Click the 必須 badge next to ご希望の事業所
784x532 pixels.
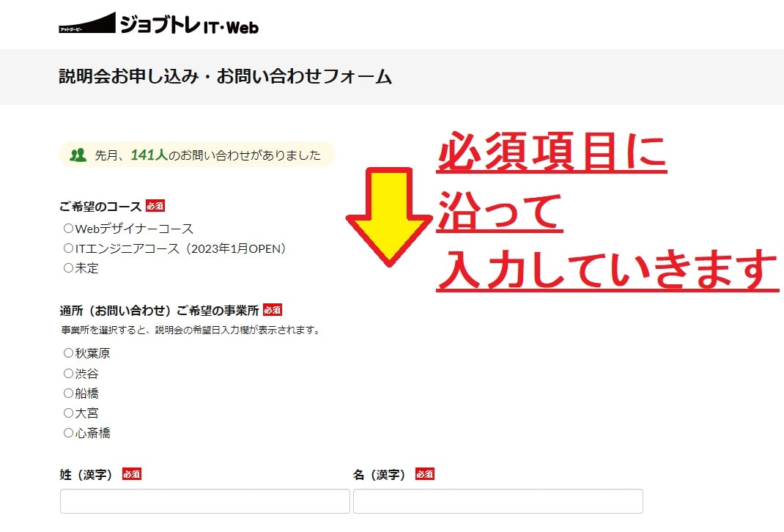(x=273, y=310)
